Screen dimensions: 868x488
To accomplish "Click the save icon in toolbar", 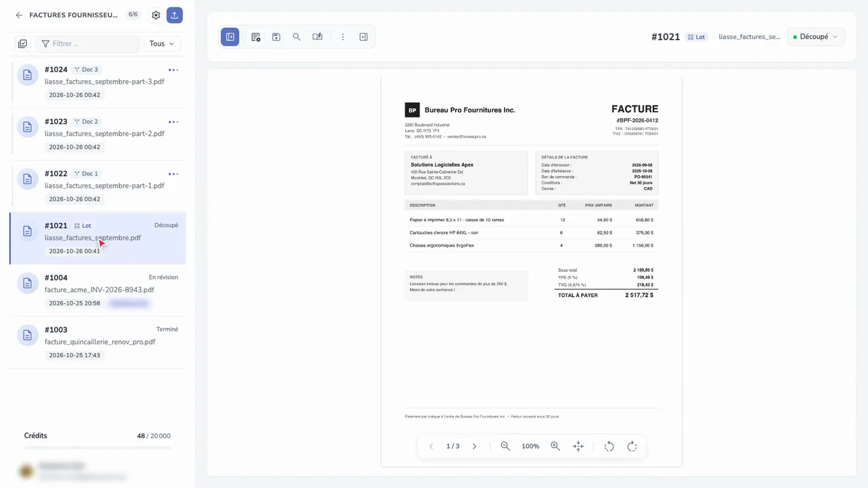I will (x=276, y=37).
